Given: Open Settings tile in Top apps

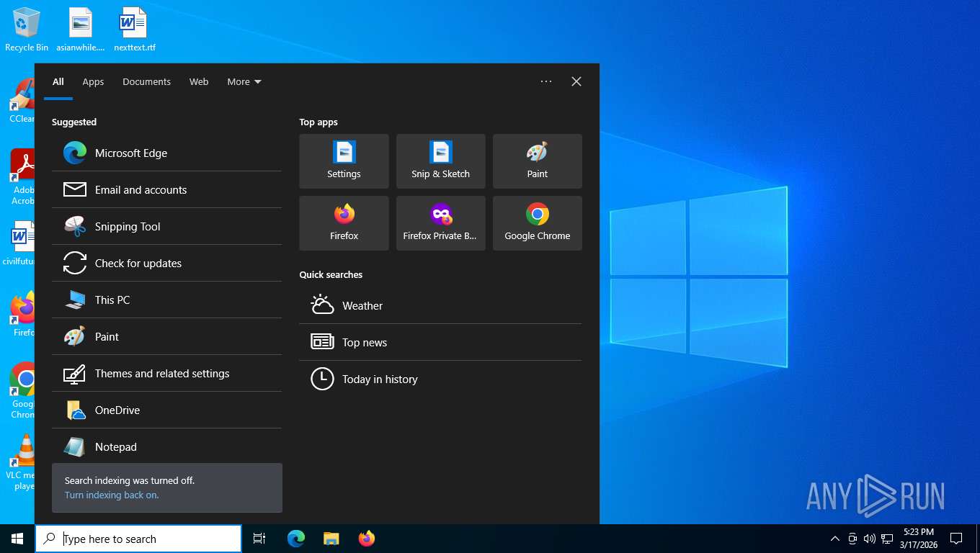Looking at the screenshot, I should coord(344,161).
